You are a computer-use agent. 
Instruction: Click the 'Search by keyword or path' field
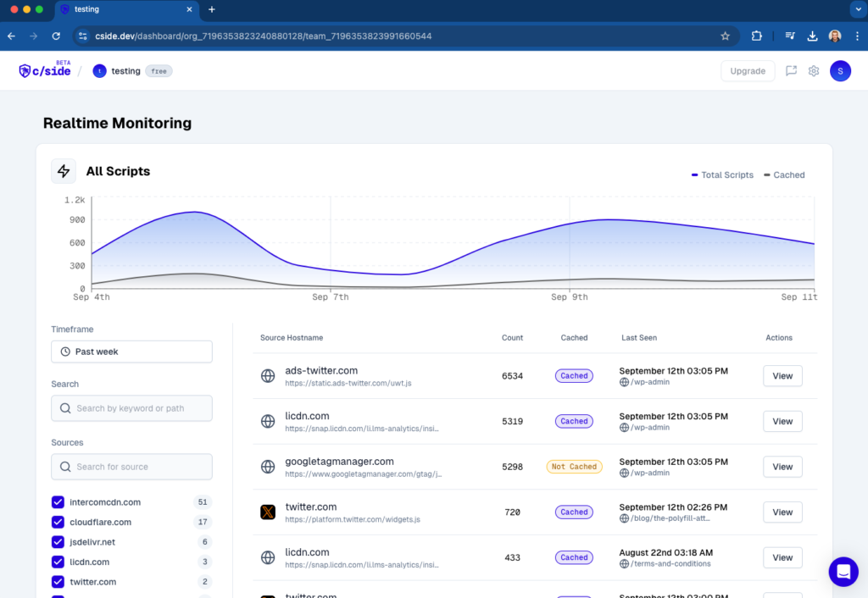pyautogui.click(x=131, y=408)
